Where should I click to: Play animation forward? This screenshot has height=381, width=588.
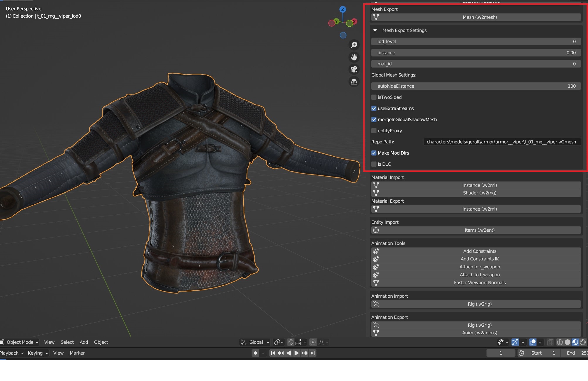[x=296, y=353]
